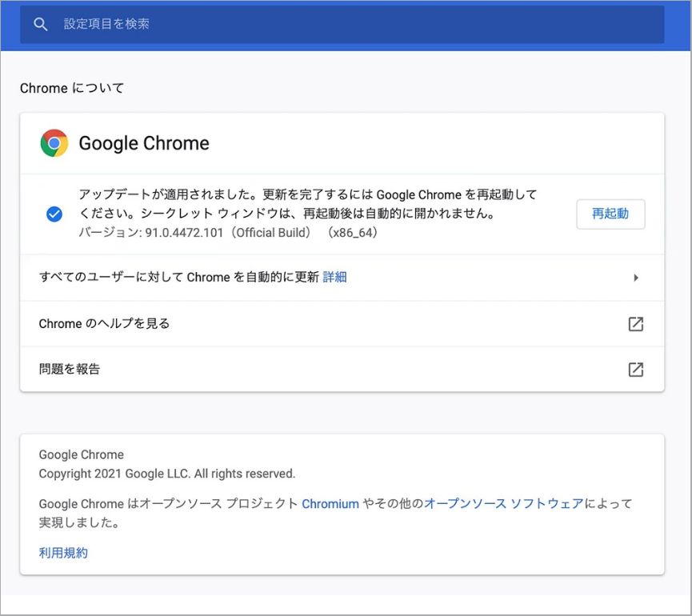Click the Google Chrome title text
Viewport: 692px width, 616px height.
point(144,143)
